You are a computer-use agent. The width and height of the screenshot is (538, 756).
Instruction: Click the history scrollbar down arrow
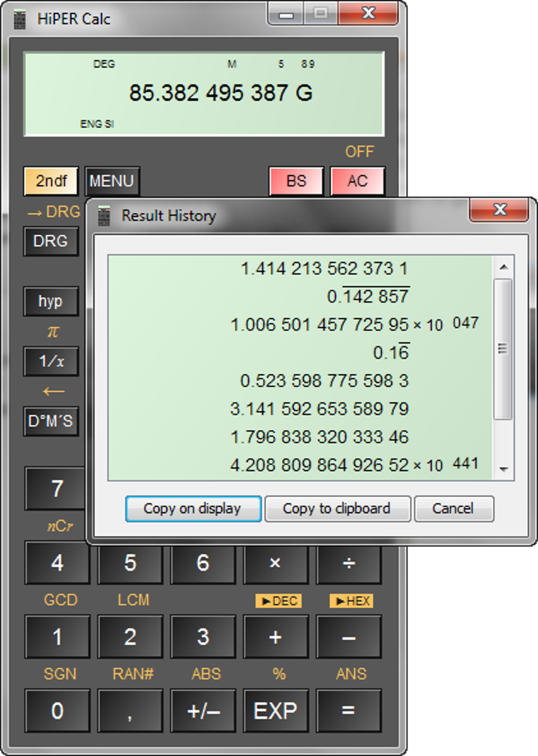[504, 469]
